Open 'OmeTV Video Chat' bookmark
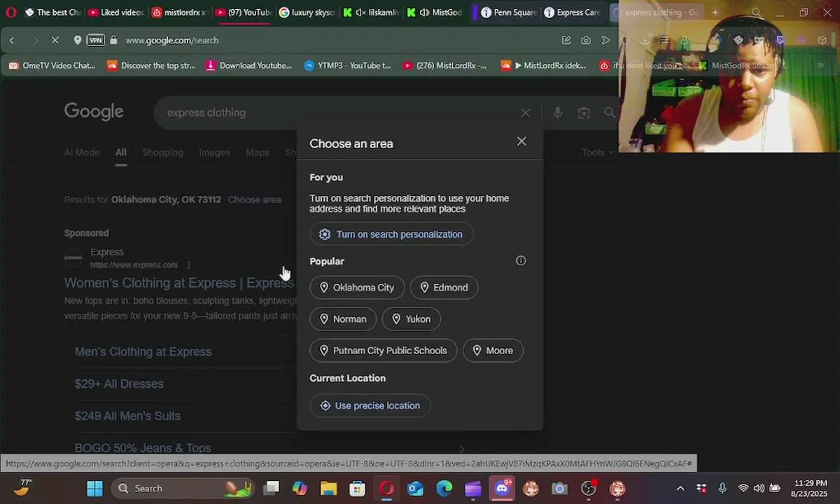 pos(51,66)
